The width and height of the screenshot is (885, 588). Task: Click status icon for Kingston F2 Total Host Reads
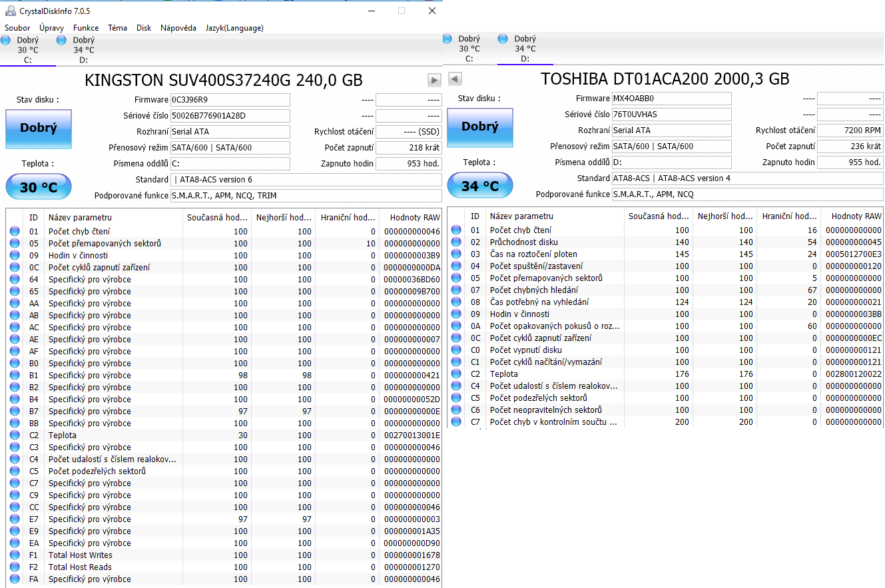coord(15,567)
